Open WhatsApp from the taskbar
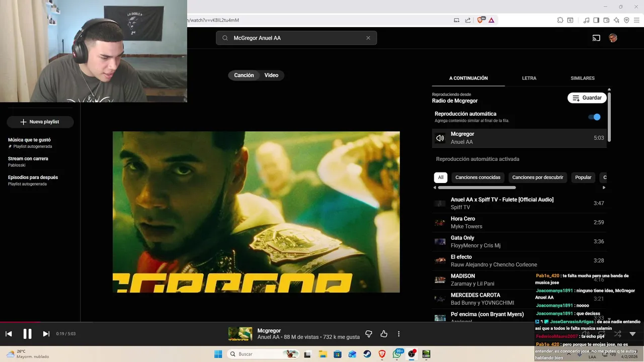Image resolution: width=644 pixels, height=362 pixels. [x=397, y=354]
